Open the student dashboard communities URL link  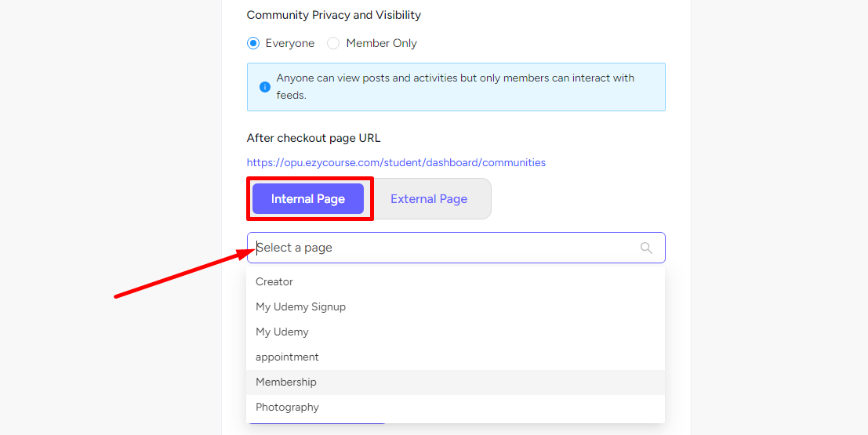coord(396,163)
